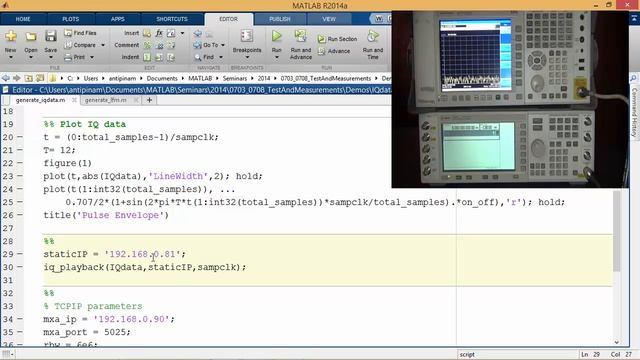Viewport: 640px width, 360px height.
Task: Switch to the PLOTS ribbon tab
Action: click(71, 19)
